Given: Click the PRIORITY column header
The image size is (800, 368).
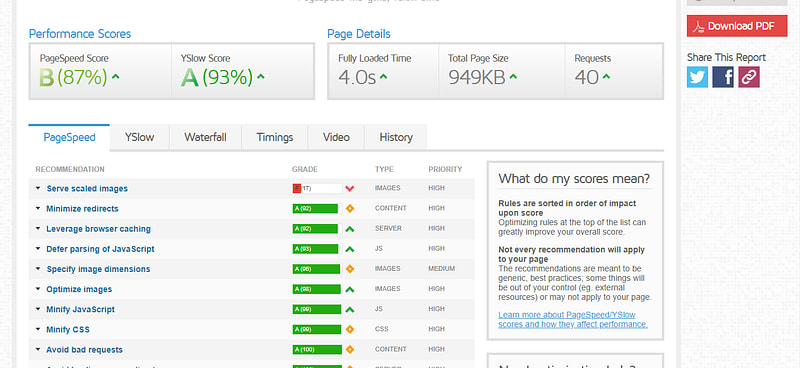Looking at the screenshot, I should tap(445, 169).
